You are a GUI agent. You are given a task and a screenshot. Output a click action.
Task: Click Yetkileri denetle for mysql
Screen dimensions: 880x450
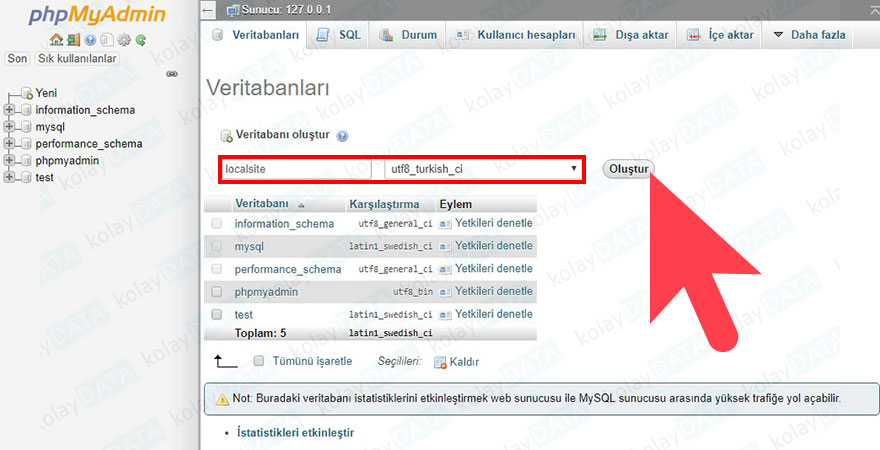click(x=494, y=246)
